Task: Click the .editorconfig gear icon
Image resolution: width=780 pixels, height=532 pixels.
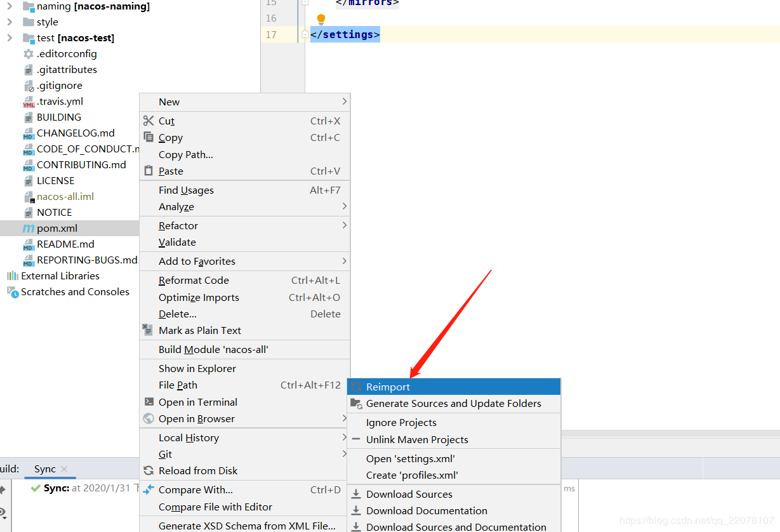Action: [x=29, y=54]
